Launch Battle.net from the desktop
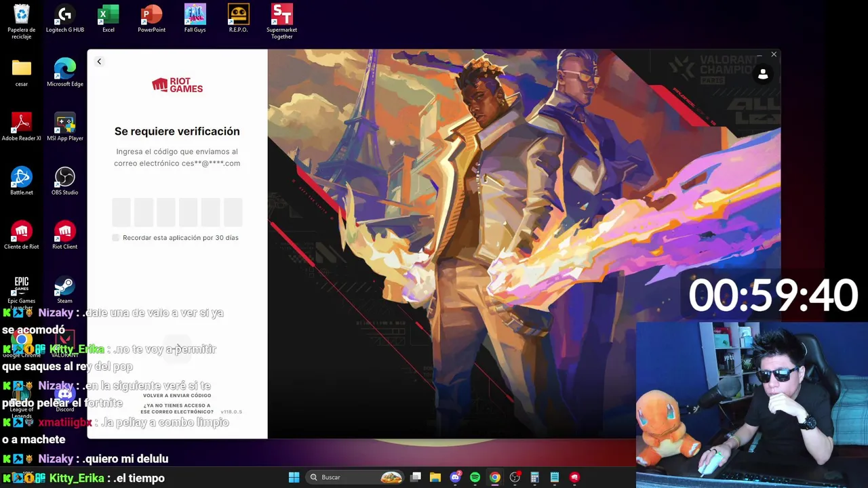Screen dimensions: 868x488 coord(22,182)
